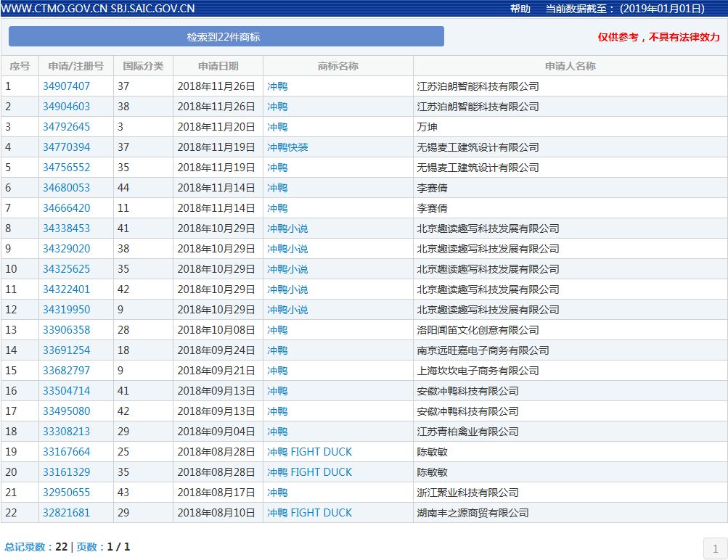This screenshot has width=728, height=560.
Task: Select applicant 江苏青柏禽业有限公司
Action: click(467, 432)
